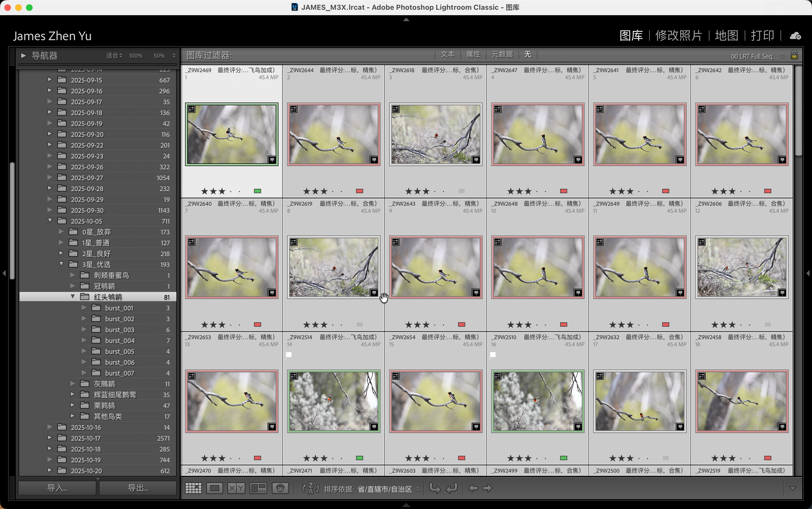Click the 导入... button
812x509 pixels.
pos(57,488)
